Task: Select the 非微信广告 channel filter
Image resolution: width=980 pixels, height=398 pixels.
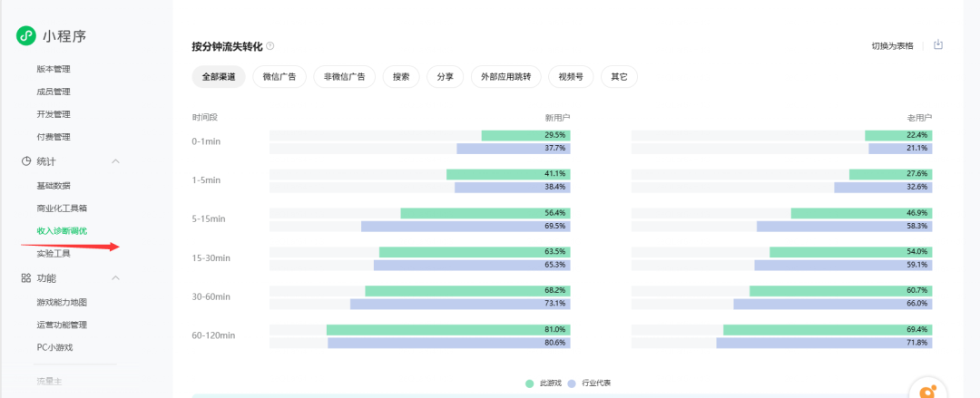Action: point(345,77)
